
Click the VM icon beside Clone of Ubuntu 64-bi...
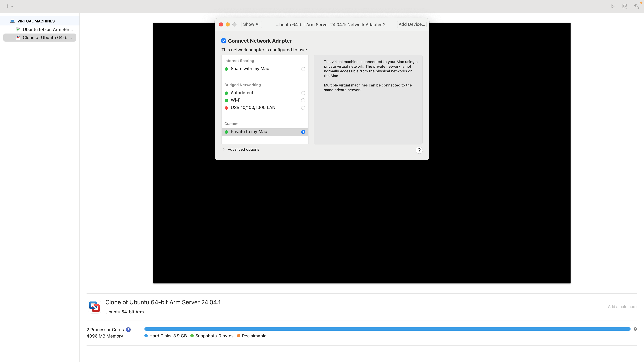click(18, 38)
